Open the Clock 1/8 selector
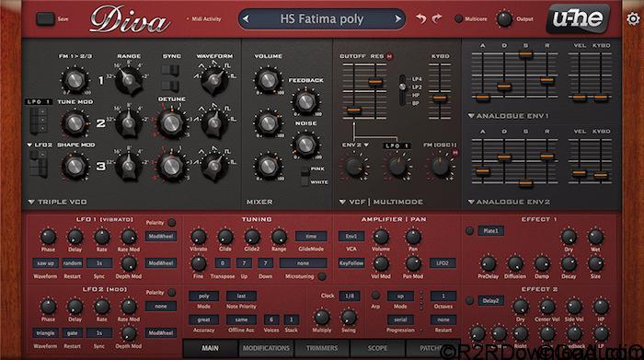This screenshot has width=644, height=360. (x=350, y=296)
